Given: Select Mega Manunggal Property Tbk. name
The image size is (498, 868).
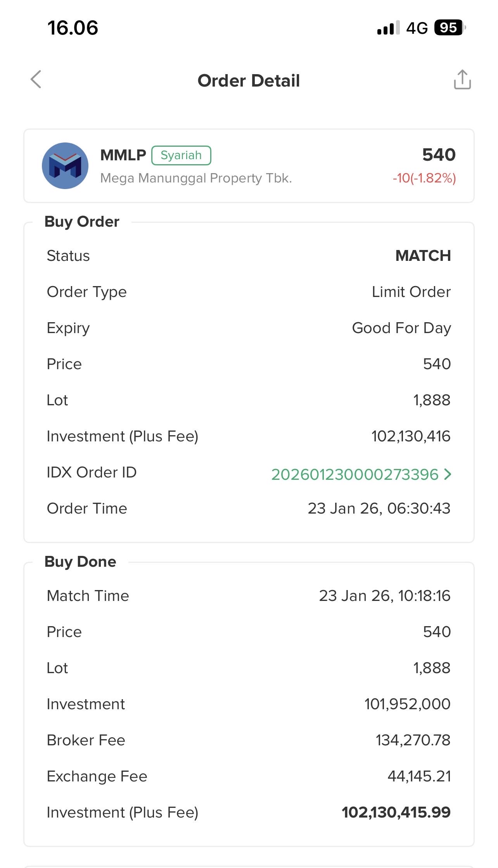Looking at the screenshot, I should 196,178.
